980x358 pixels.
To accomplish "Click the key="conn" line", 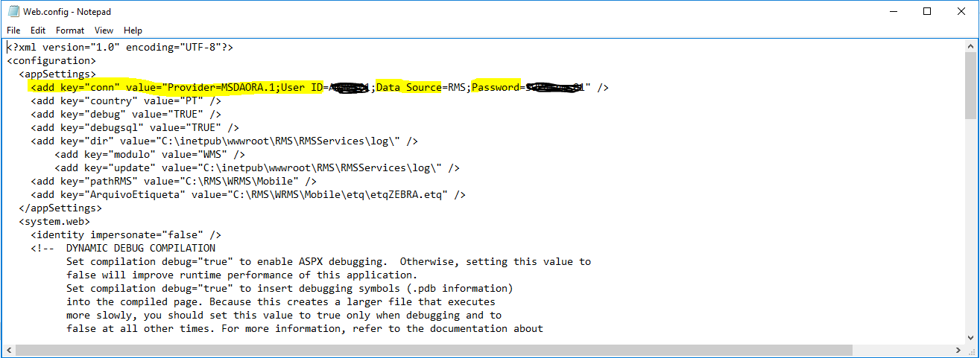I will [x=320, y=88].
